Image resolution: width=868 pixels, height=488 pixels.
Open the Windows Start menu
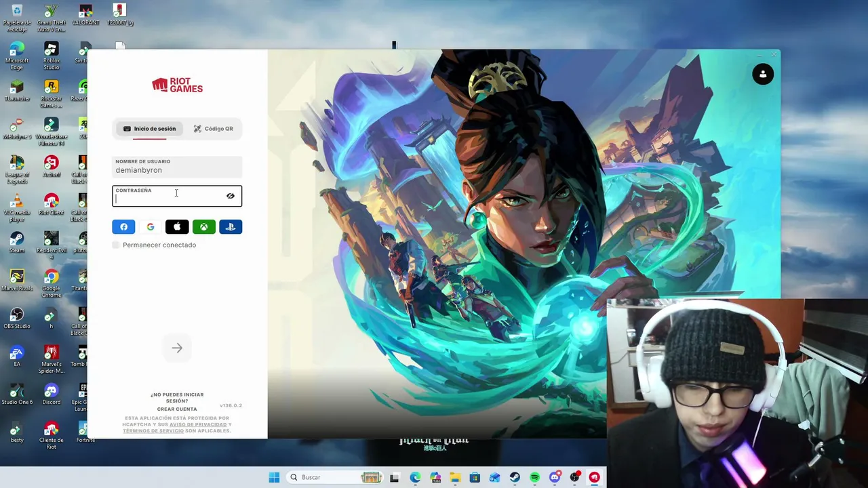pos(274,478)
